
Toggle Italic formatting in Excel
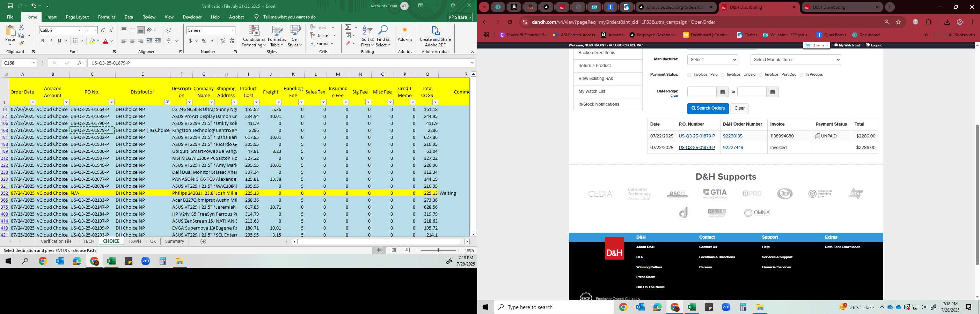[x=51, y=41]
